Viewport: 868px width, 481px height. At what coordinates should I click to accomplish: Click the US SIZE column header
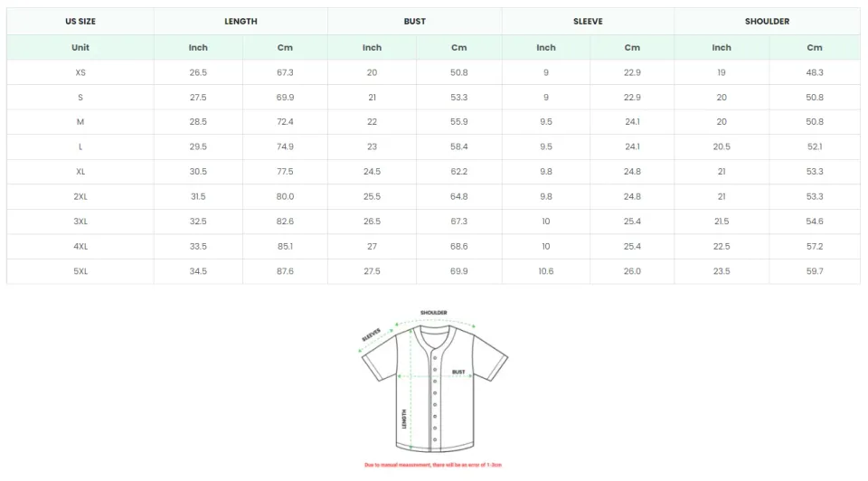point(80,21)
